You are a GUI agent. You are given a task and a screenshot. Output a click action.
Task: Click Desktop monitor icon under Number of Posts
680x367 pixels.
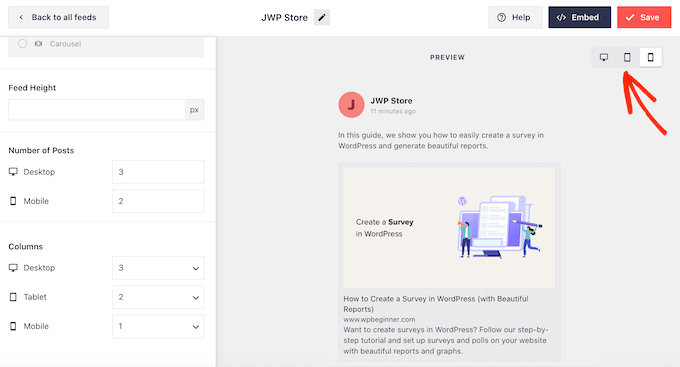tap(13, 172)
